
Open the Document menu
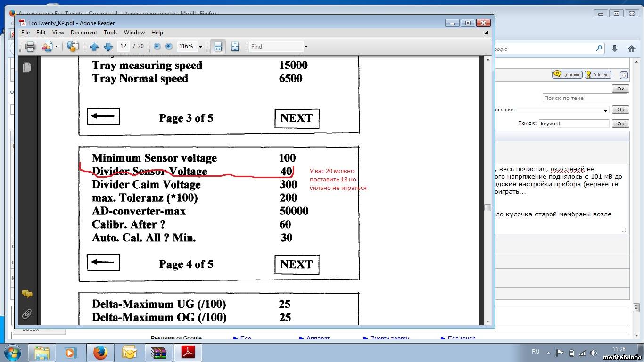point(84,33)
